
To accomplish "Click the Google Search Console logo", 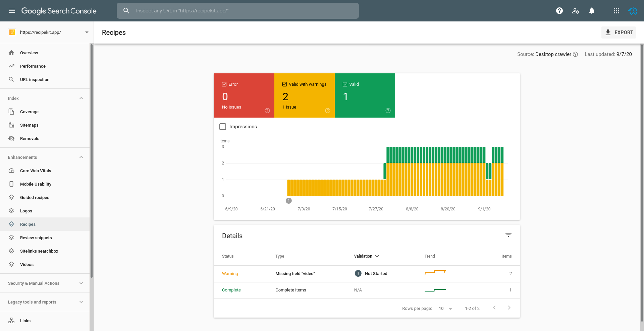I will (x=59, y=11).
